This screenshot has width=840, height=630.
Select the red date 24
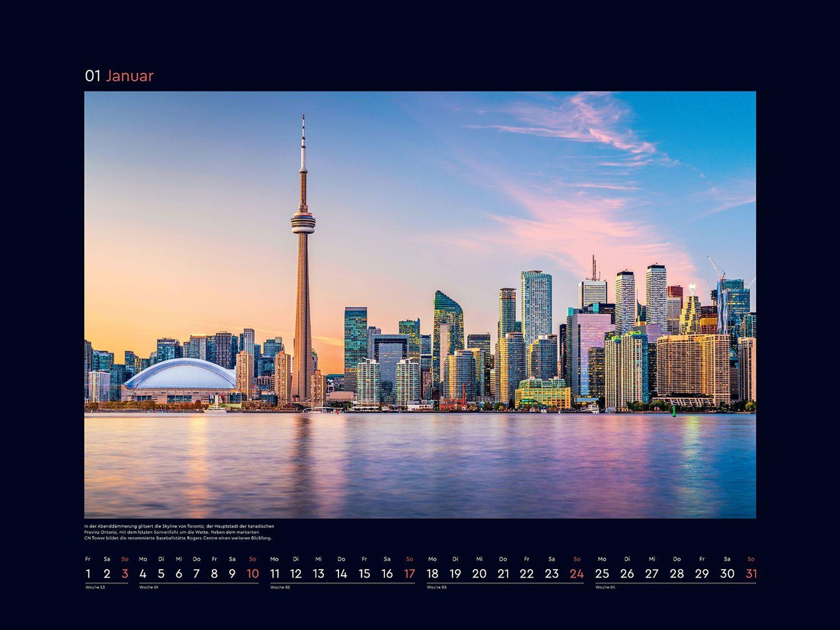click(x=576, y=573)
